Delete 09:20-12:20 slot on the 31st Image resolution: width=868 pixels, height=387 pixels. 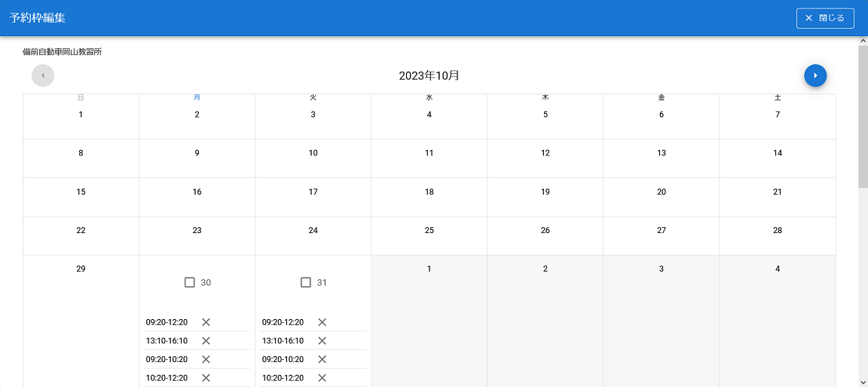(x=322, y=322)
